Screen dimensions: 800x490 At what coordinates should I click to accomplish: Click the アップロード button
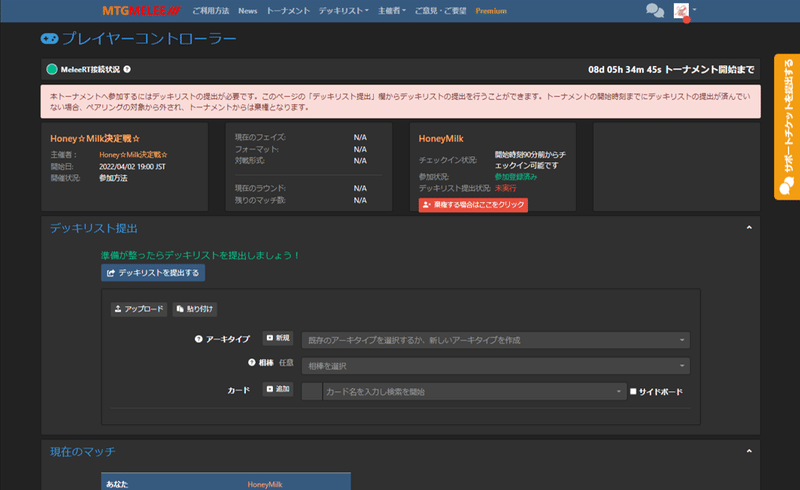pyautogui.click(x=139, y=309)
